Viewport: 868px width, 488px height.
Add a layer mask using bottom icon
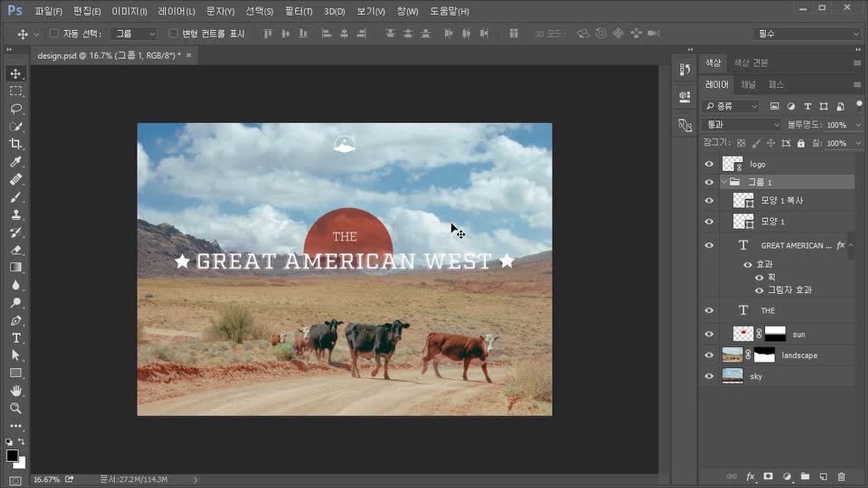tap(768, 476)
